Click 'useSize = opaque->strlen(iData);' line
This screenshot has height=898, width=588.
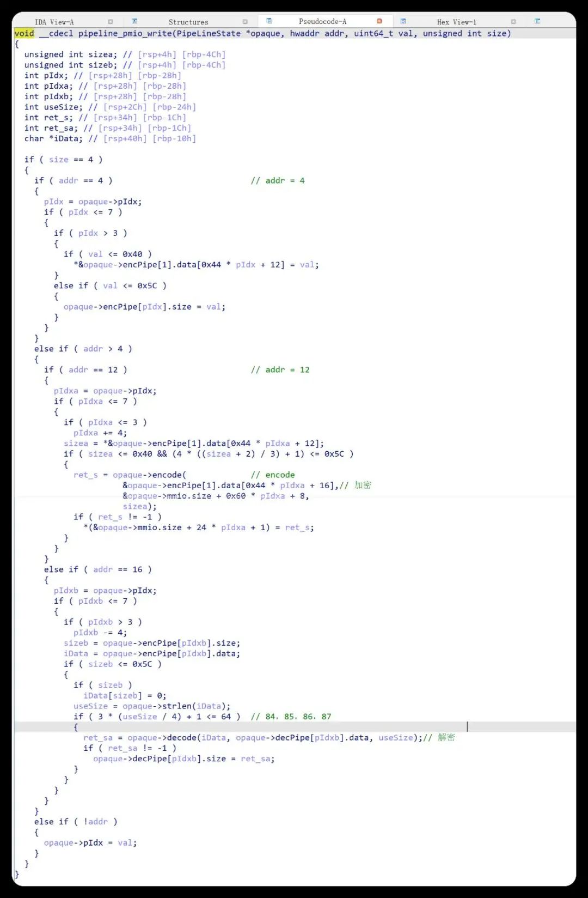[x=152, y=706]
